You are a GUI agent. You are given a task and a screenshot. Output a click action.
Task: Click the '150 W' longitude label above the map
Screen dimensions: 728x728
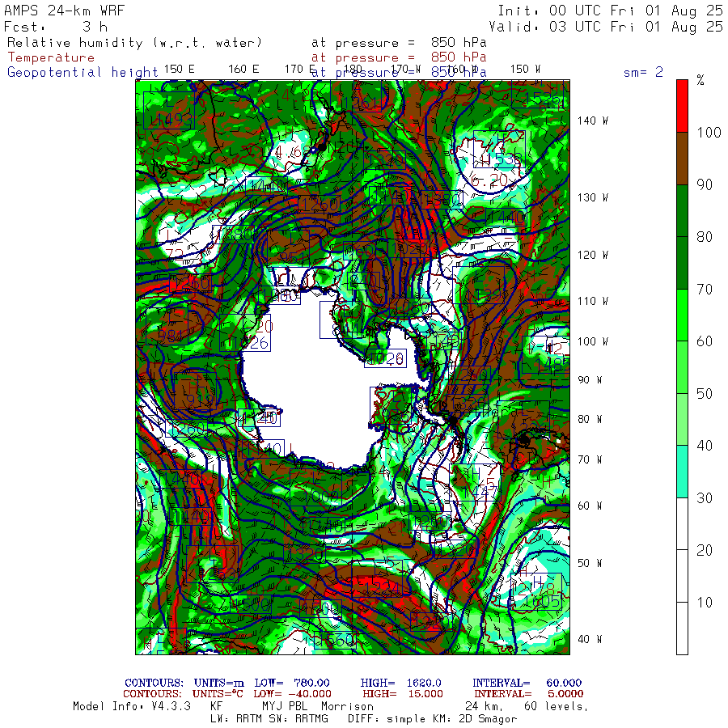525,70
